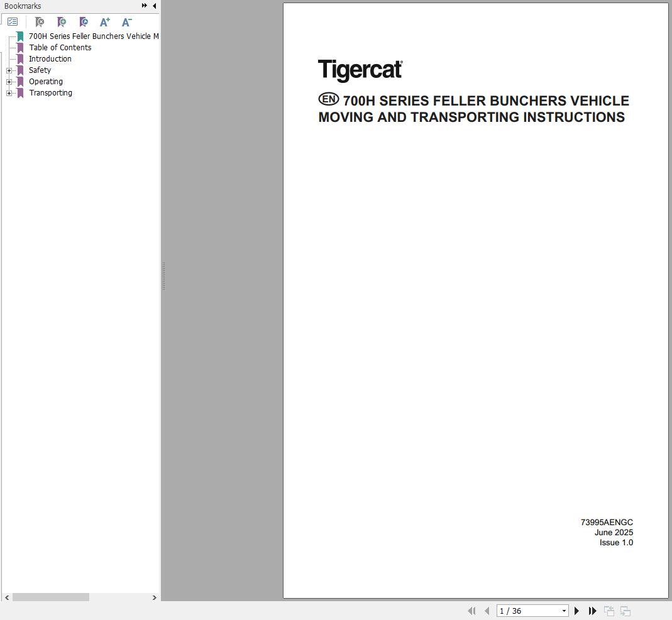This screenshot has width=672, height=620.
Task: Click the delete bookmark icon
Action: coord(40,22)
